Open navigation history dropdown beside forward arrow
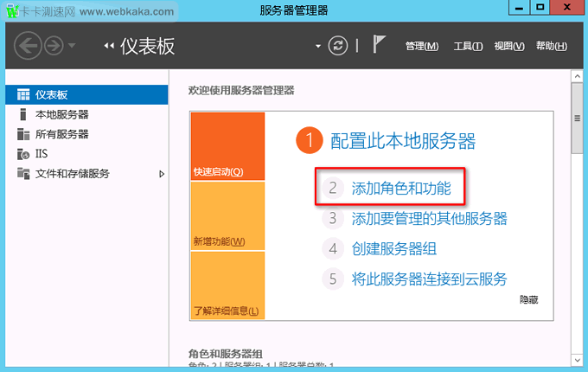 (x=72, y=46)
